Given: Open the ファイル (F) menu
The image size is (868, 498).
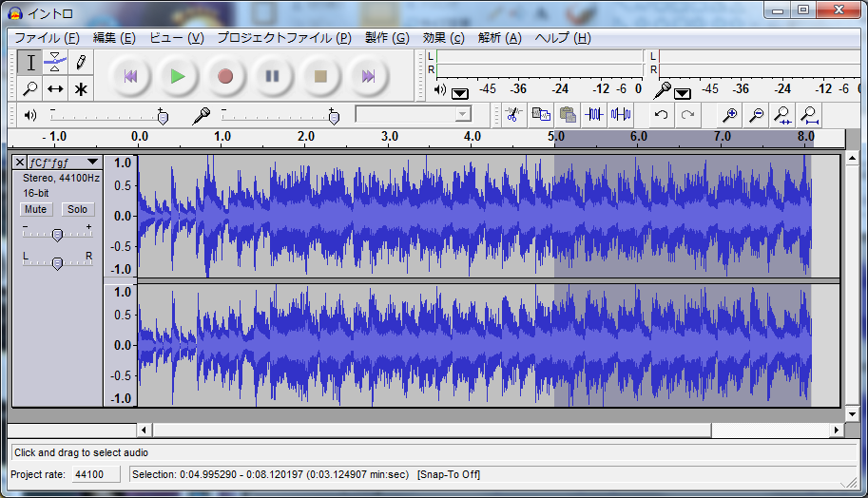Looking at the screenshot, I should pos(47,38).
